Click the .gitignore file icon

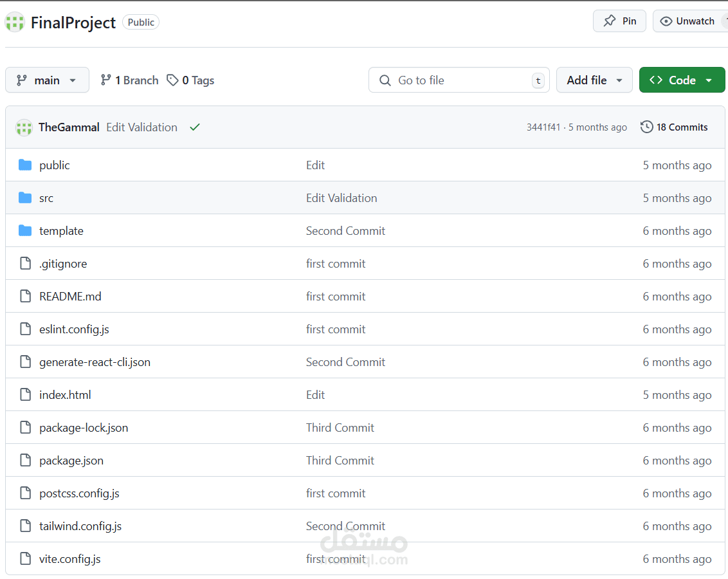coord(25,264)
